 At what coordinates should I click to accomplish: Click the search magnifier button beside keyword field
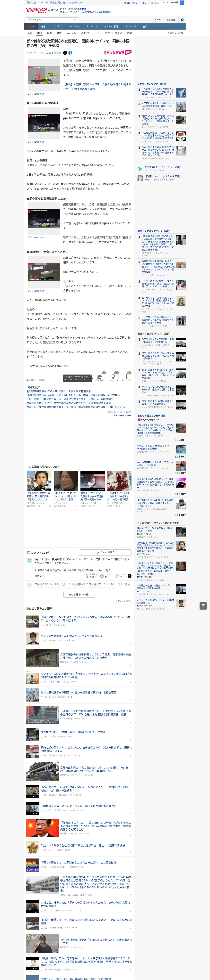point(75,19)
